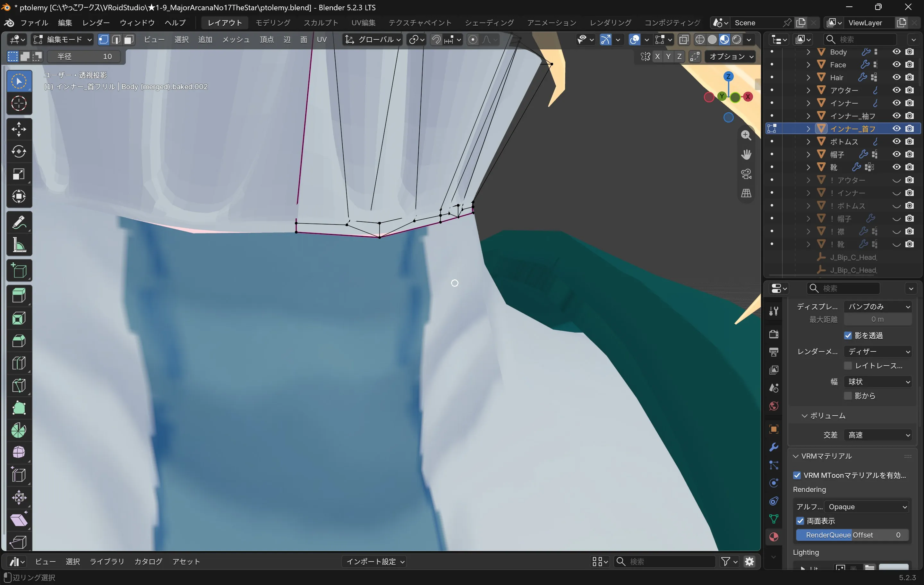The height and width of the screenshot is (585, 924).
Task: Hide the Hair object in outliner
Action: click(896, 77)
